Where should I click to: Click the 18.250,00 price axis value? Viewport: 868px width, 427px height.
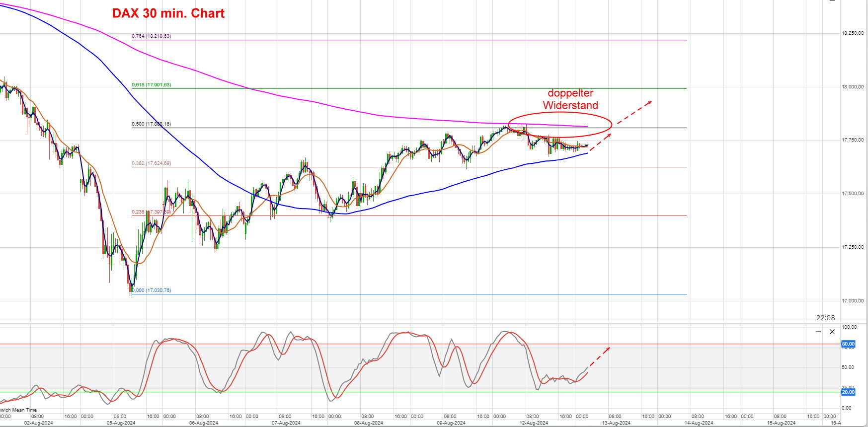853,33
